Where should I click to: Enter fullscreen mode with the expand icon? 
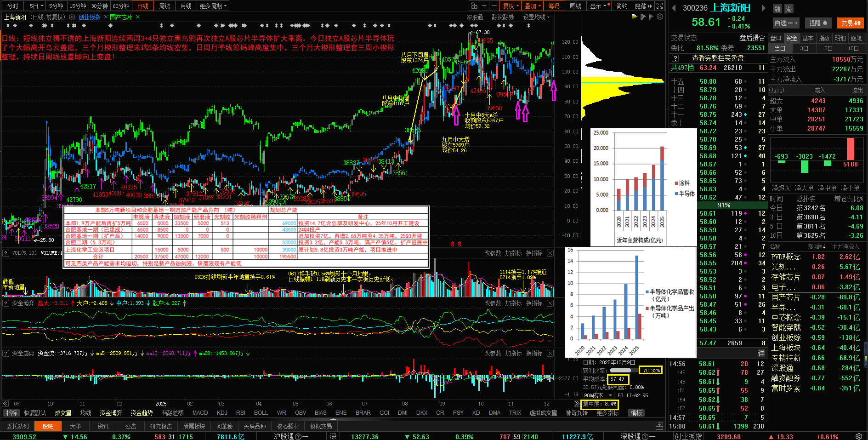tap(660, 6)
